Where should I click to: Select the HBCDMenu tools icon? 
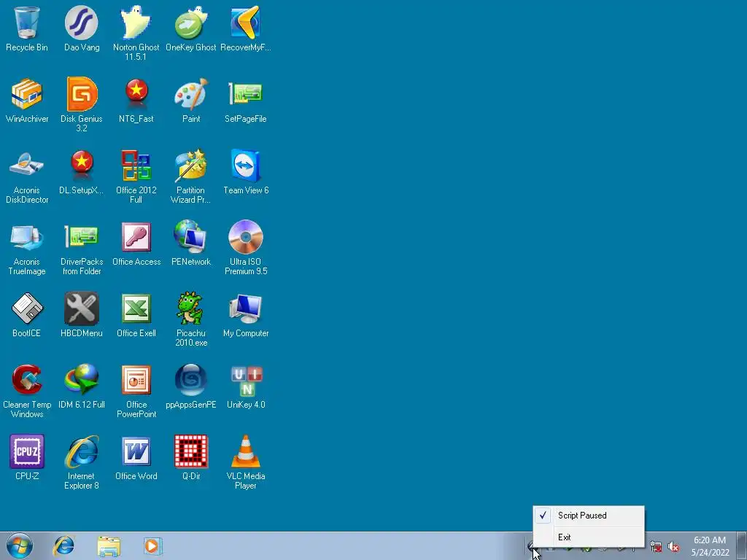(82, 308)
